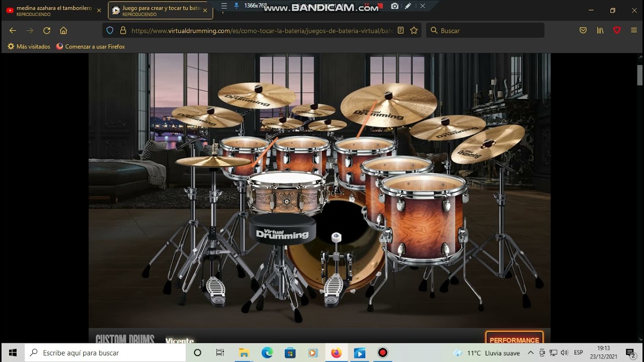Click the drum throne seat
The width and height of the screenshot is (644, 362).
point(282,229)
